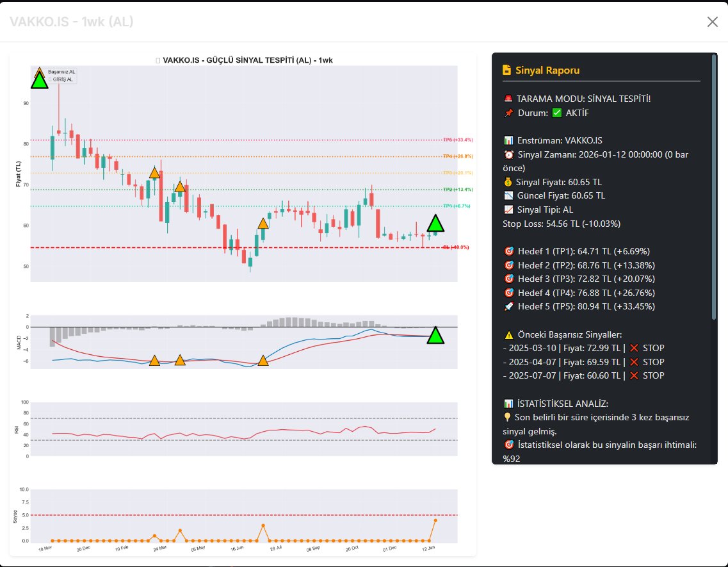Click the uptrend chart icon beside Sinyal Tipi
The image size is (728, 567).
click(x=508, y=210)
